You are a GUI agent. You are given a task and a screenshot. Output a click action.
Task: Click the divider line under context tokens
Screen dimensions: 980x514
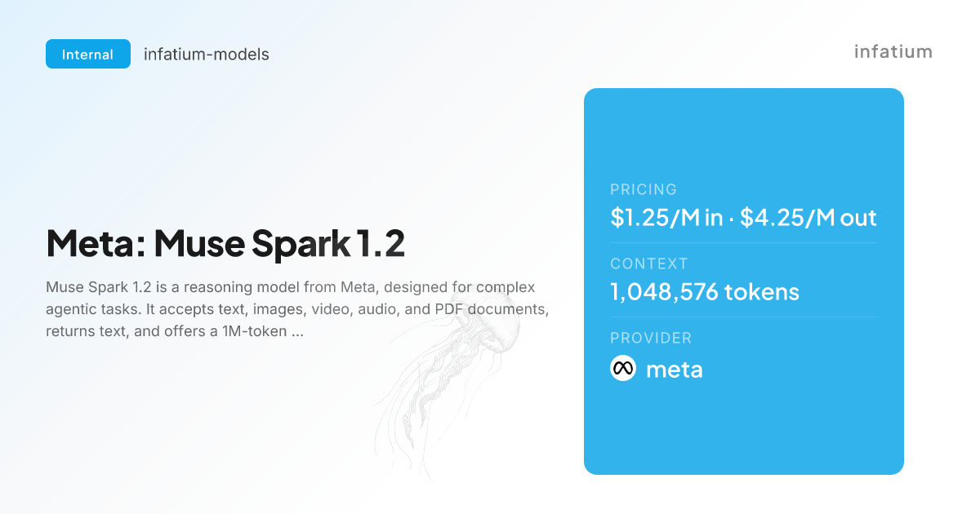(x=744, y=317)
